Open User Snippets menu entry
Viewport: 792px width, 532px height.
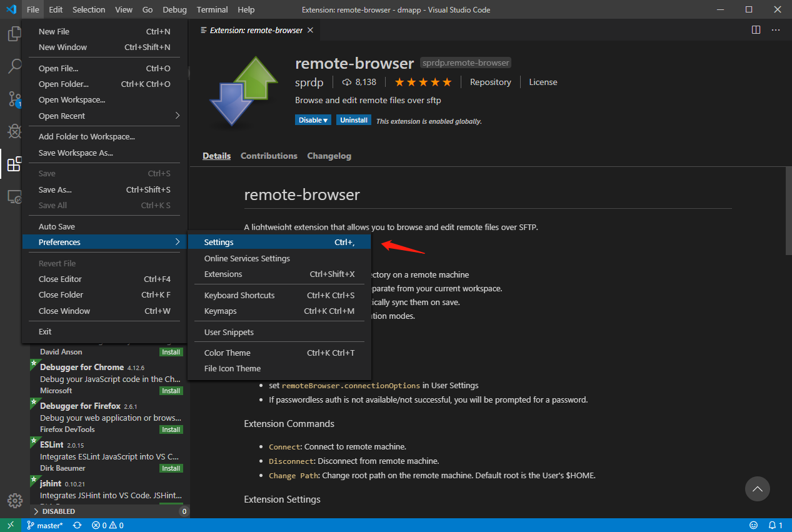point(279,332)
